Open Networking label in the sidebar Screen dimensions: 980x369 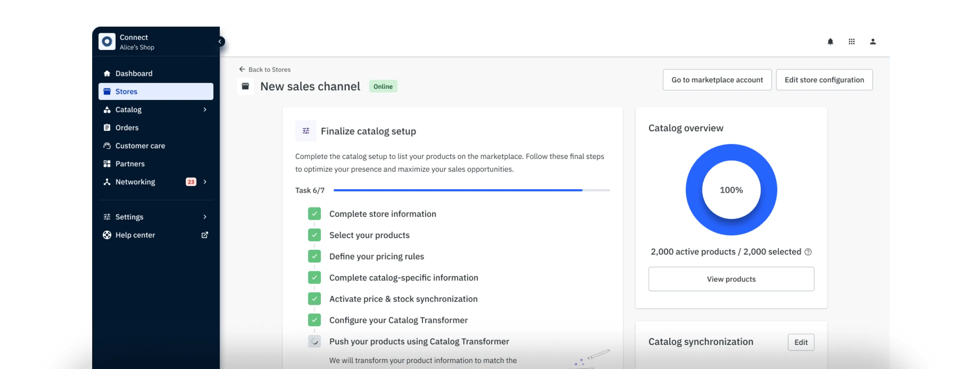click(135, 182)
